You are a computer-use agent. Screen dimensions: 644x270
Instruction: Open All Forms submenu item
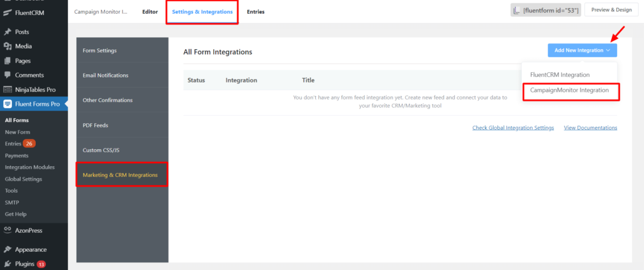[x=17, y=120]
